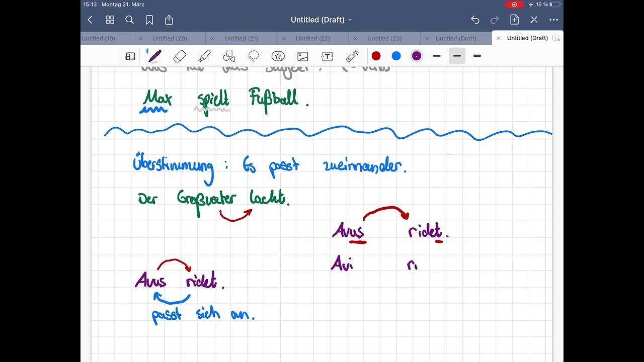Open the more options menu (three dots)
Image resolution: width=644 pixels, height=362 pixels.
[x=553, y=20]
